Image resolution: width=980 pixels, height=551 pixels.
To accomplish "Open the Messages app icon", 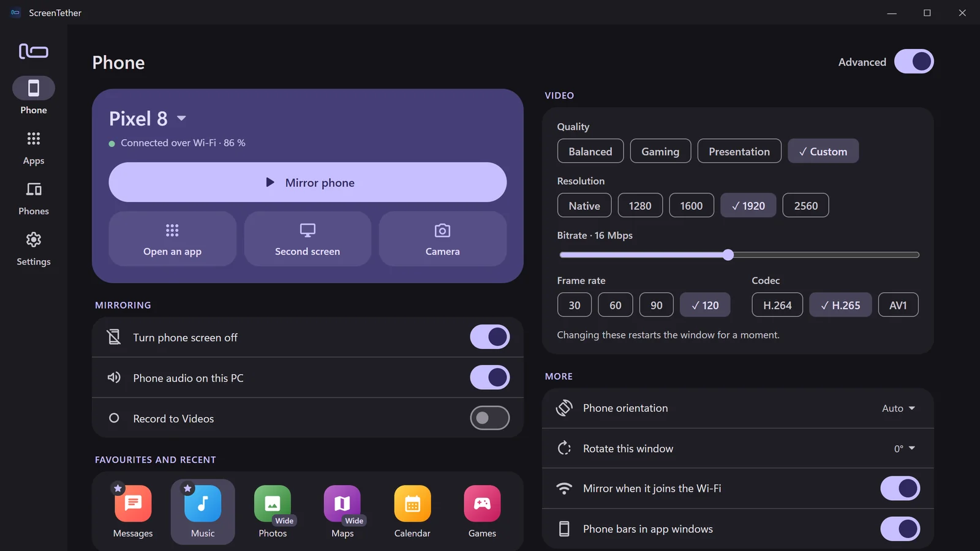I will click(x=133, y=503).
